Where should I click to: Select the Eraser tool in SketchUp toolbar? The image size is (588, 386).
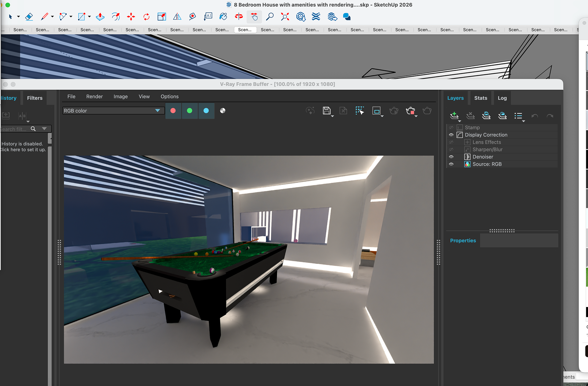29,17
